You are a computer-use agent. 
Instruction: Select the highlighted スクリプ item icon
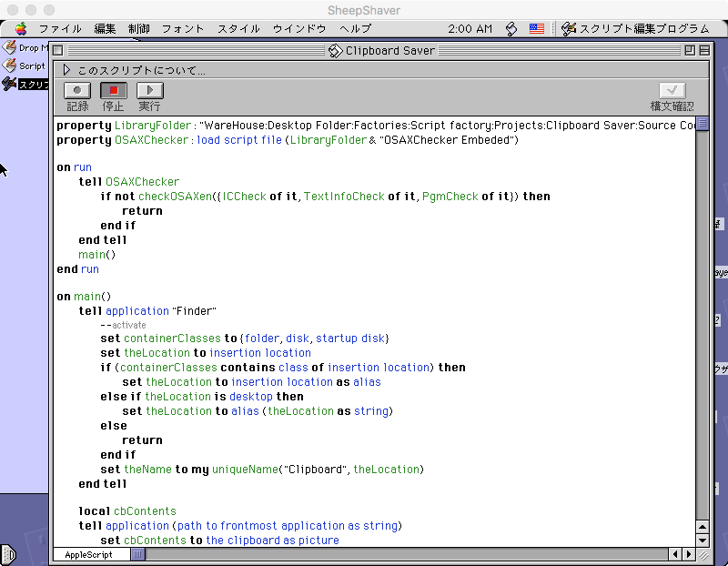pyautogui.click(x=9, y=84)
